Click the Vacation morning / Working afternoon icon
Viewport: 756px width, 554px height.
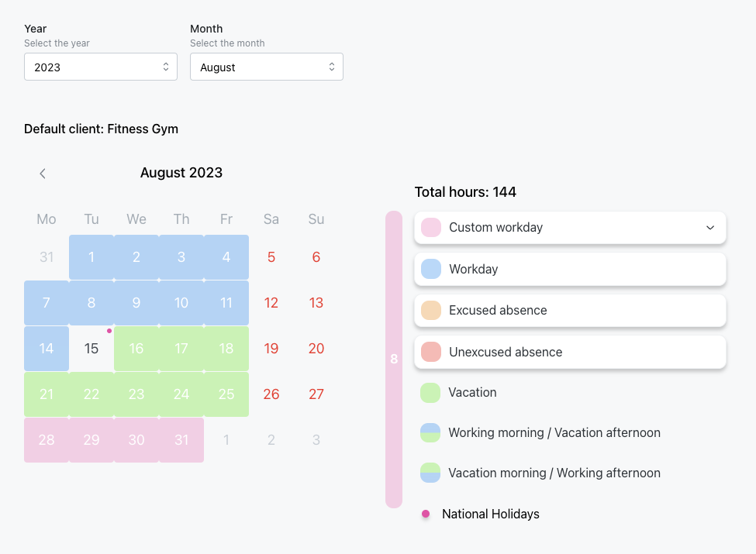click(430, 473)
